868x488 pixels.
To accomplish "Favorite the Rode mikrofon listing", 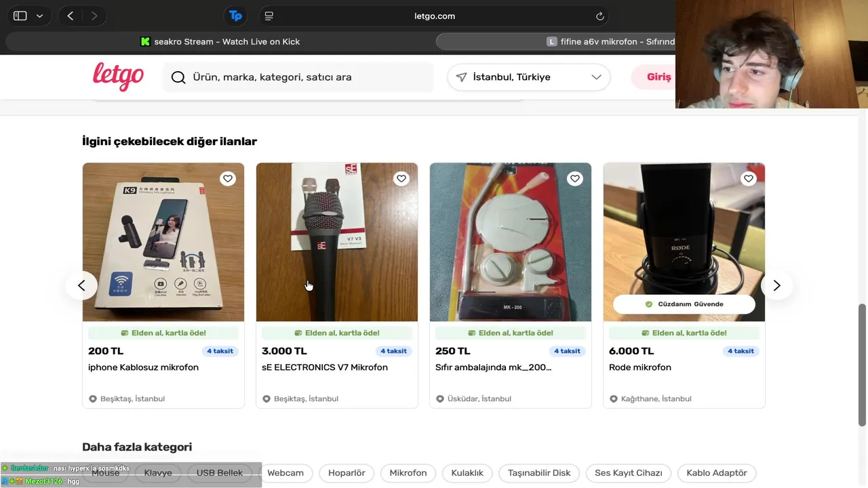I will pyautogui.click(x=749, y=179).
